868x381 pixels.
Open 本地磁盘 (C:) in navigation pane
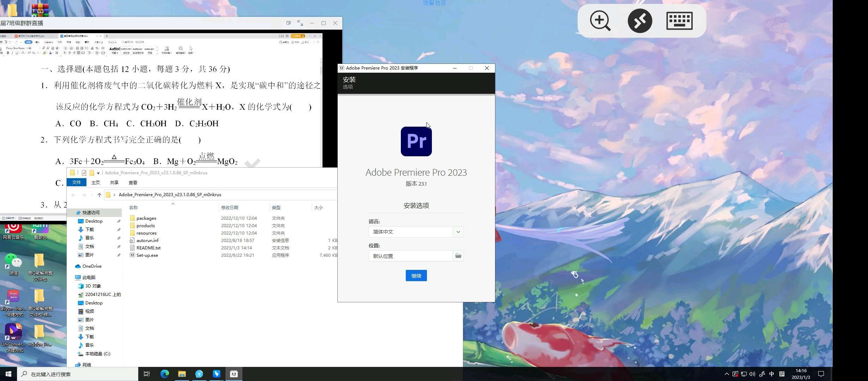coord(97,354)
